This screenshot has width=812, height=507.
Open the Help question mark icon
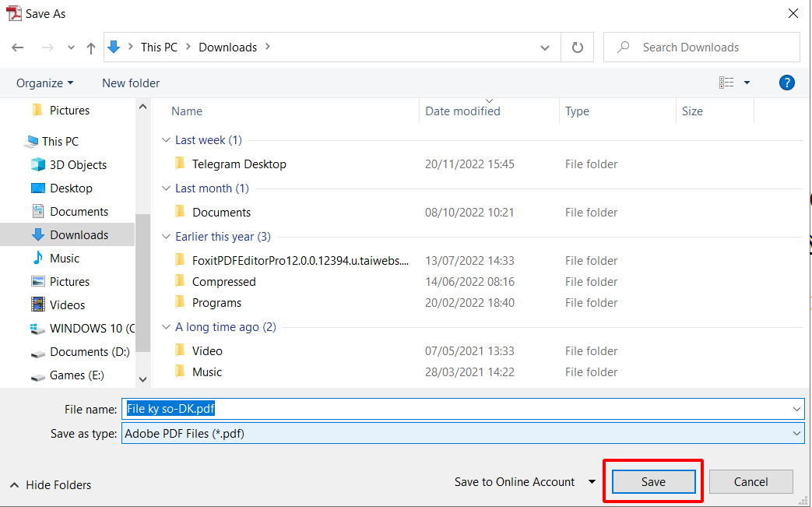tap(786, 83)
